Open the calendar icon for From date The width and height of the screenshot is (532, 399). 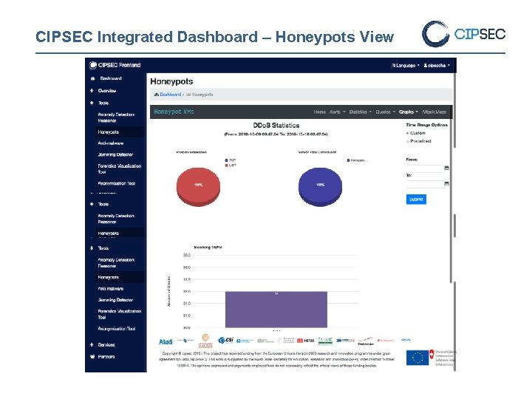coord(447,168)
